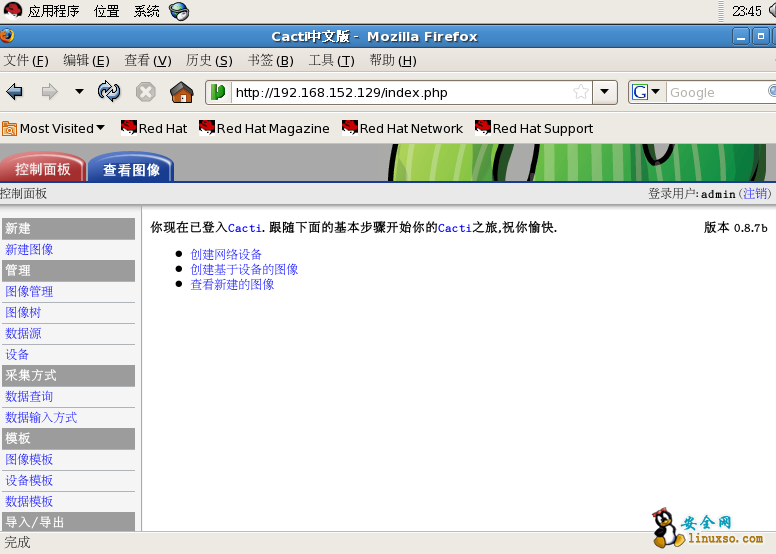Expand the URL bar history dropdown
This screenshot has height=554, width=776.
[605, 92]
